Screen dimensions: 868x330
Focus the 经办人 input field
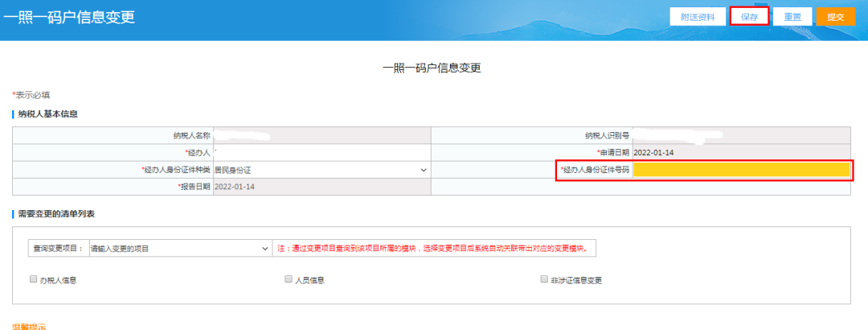(321, 152)
